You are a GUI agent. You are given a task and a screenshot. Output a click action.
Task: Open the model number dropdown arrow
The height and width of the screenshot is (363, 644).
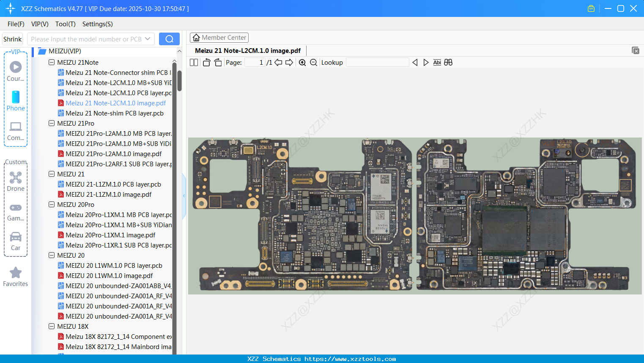148,39
